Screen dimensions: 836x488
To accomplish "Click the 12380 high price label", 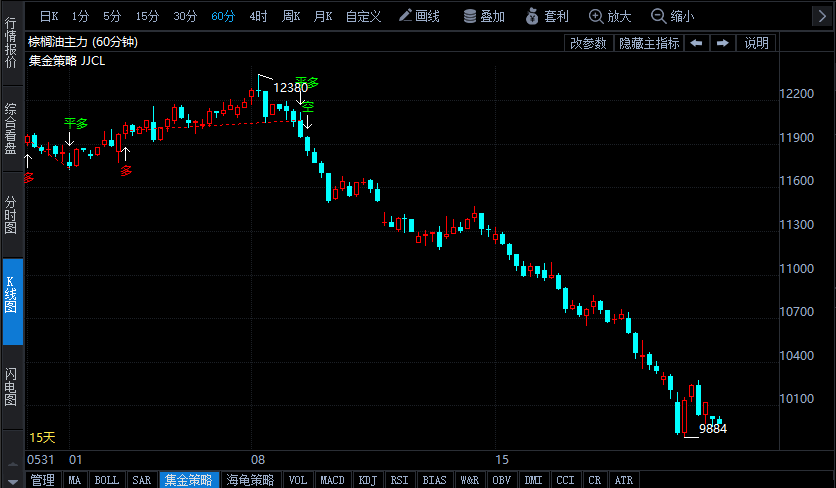I will tap(291, 87).
